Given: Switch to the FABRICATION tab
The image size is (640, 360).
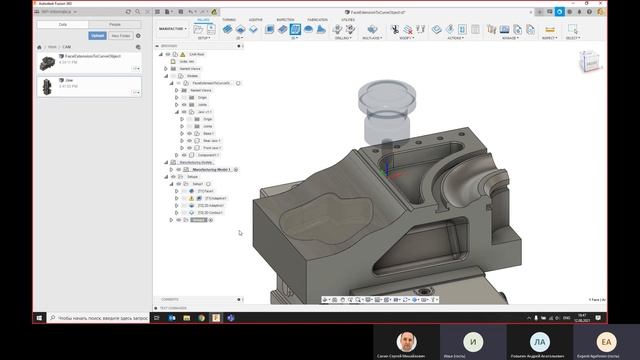Looking at the screenshot, I should [318, 20].
